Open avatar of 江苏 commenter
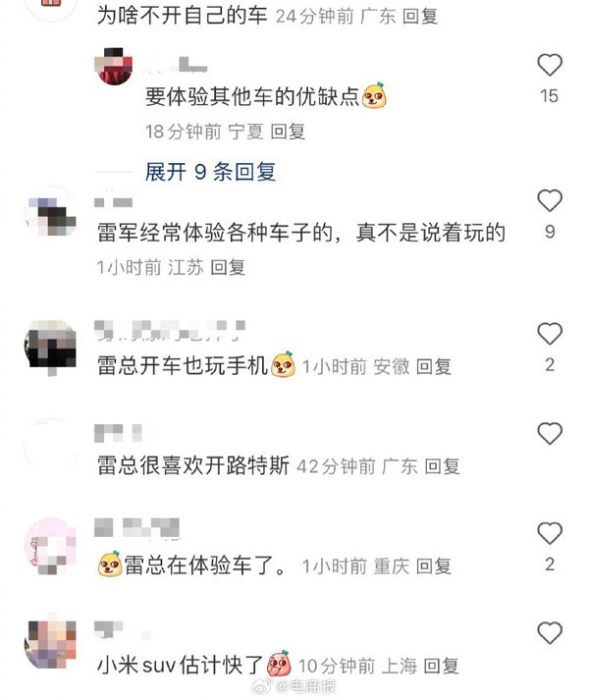This screenshot has height=700, width=589. [50, 214]
